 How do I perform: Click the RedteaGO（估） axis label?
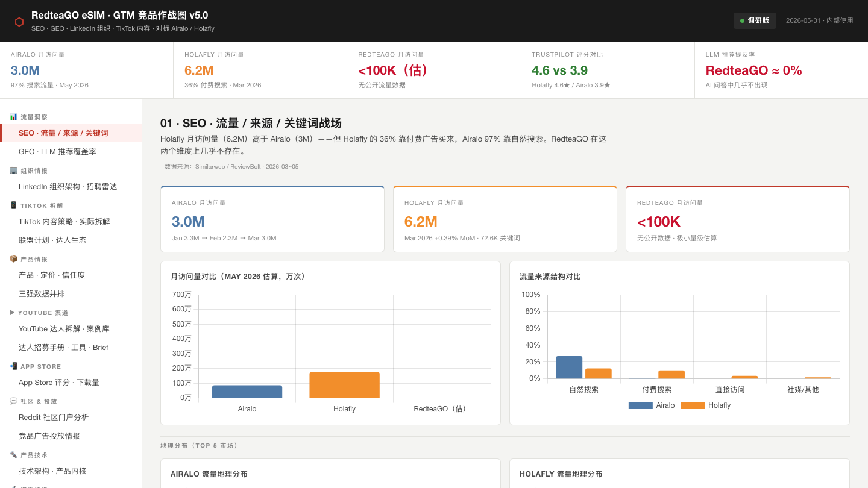point(442,409)
